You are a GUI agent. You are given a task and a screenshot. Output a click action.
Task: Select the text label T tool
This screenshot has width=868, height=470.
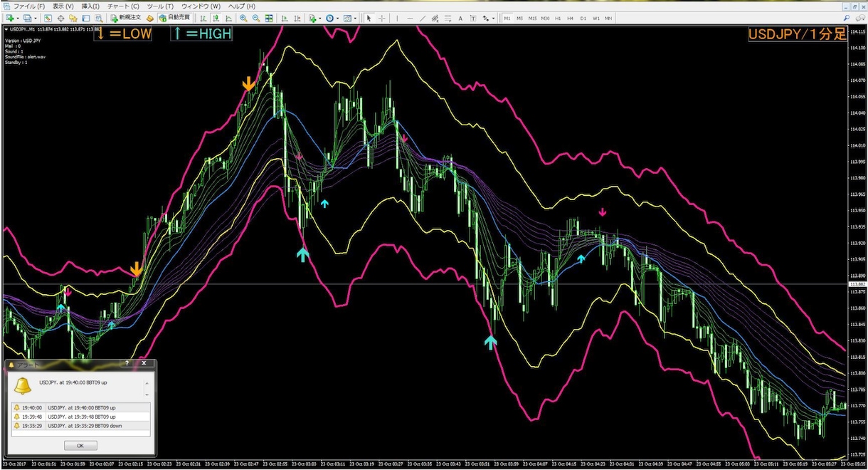tap(473, 18)
